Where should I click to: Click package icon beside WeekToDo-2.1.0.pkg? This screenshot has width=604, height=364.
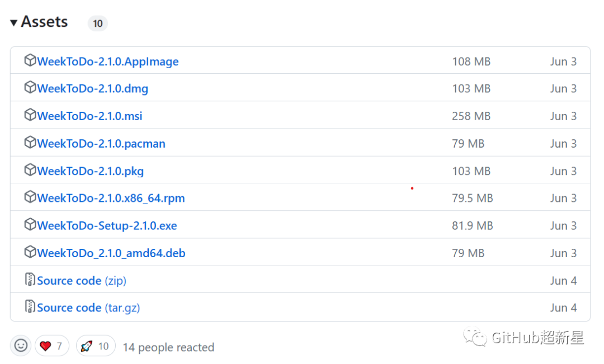coord(30,170)
